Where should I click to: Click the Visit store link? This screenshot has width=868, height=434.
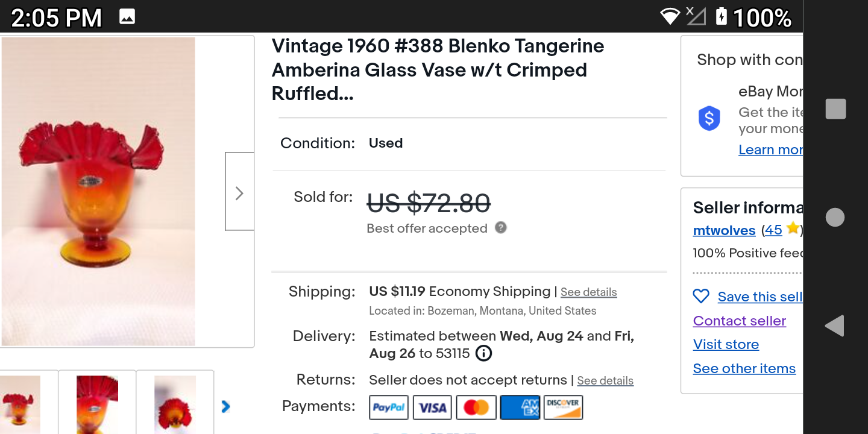coord(726,344)
